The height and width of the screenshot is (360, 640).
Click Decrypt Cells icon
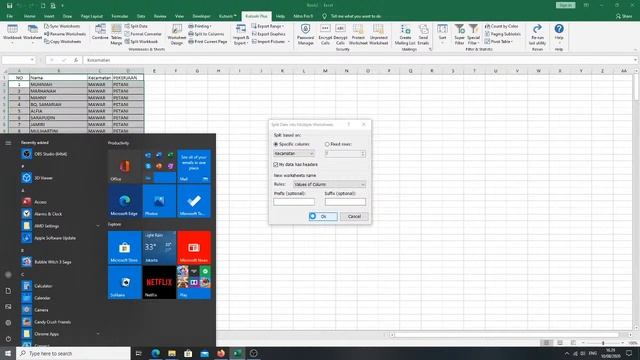click(340, 34)
